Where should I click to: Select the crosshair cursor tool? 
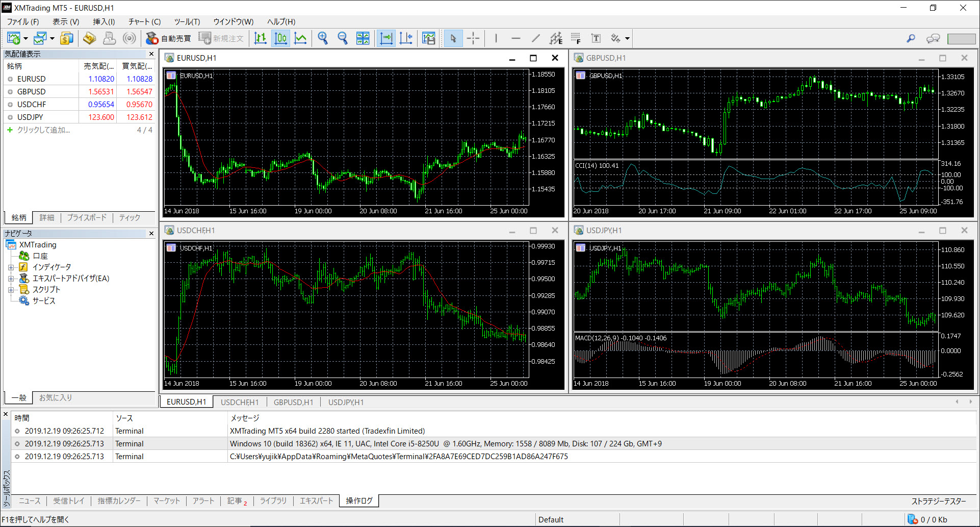(x=473, y=38)
